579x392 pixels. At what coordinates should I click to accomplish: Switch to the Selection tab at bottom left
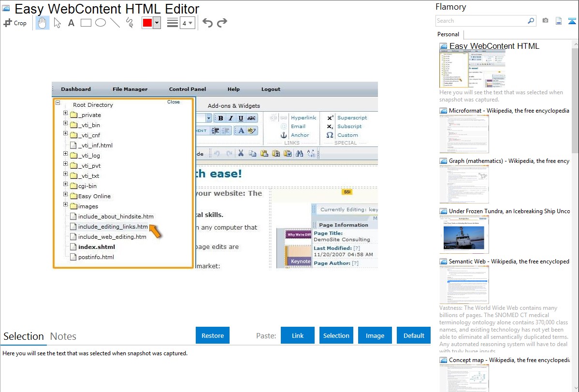(x=24, y=336)
